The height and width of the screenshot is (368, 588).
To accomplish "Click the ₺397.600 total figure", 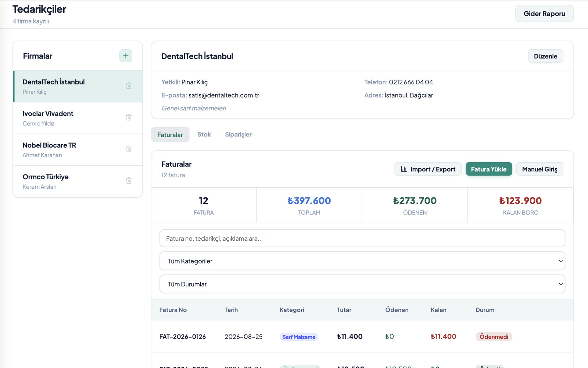I will (309, 201).
